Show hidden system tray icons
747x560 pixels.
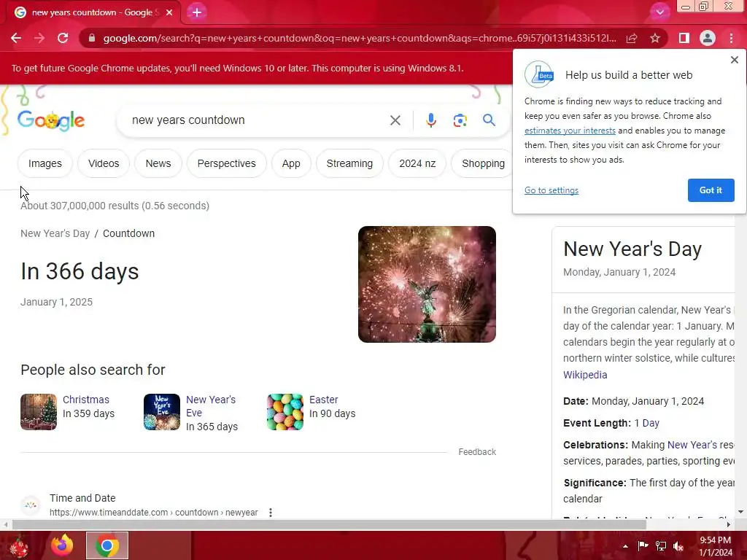point(625,546)
